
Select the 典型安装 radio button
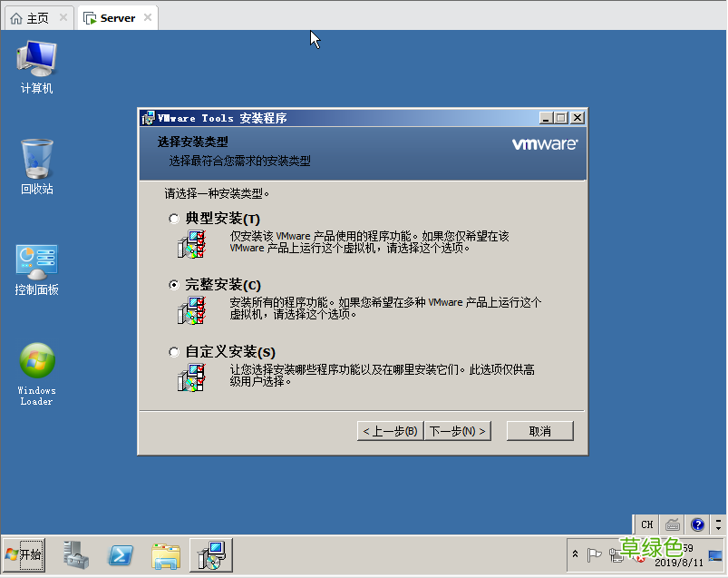tap(173, 218)
